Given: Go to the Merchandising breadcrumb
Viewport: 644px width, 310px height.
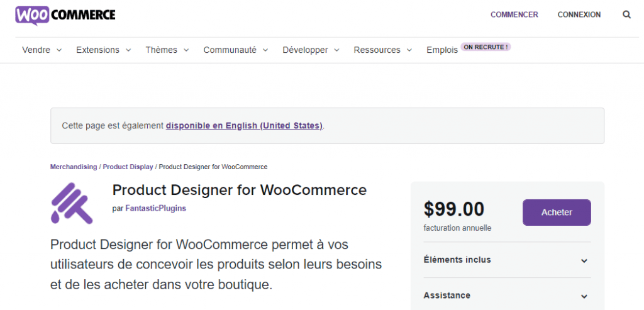Looking at the screenshot, I should click(x=74, y=167).
